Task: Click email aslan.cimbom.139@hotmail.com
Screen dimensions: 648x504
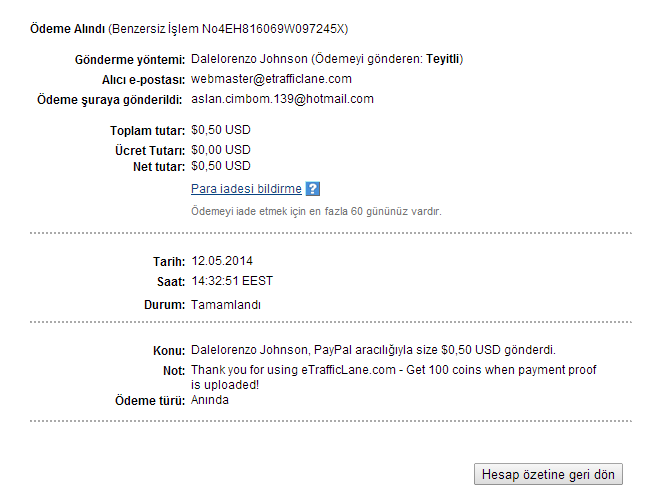Action: (282, 99)
